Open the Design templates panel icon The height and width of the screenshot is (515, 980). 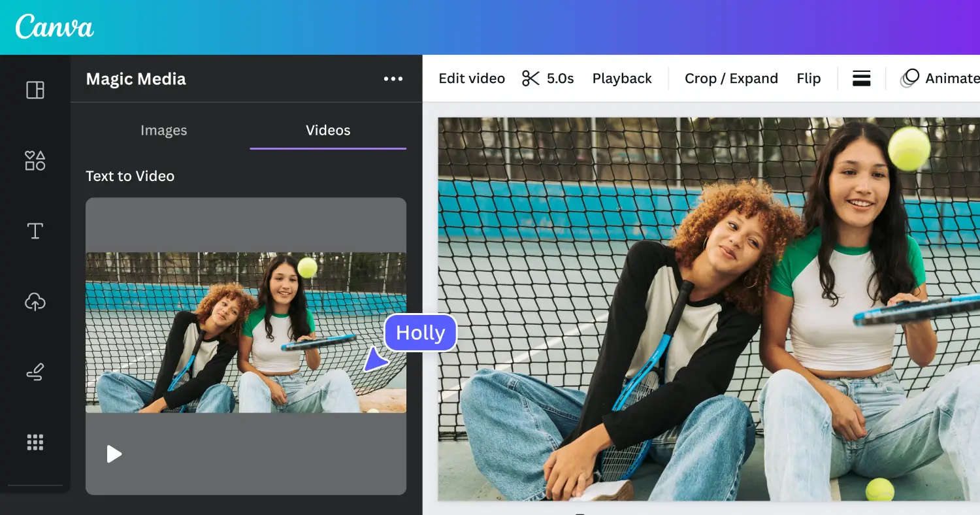click(x=35, y=90)
